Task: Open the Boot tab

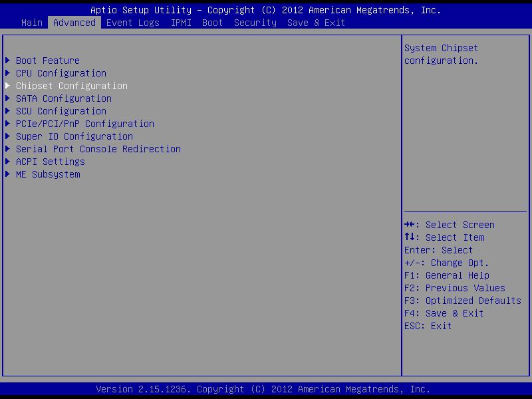Action: click(212, 23)
